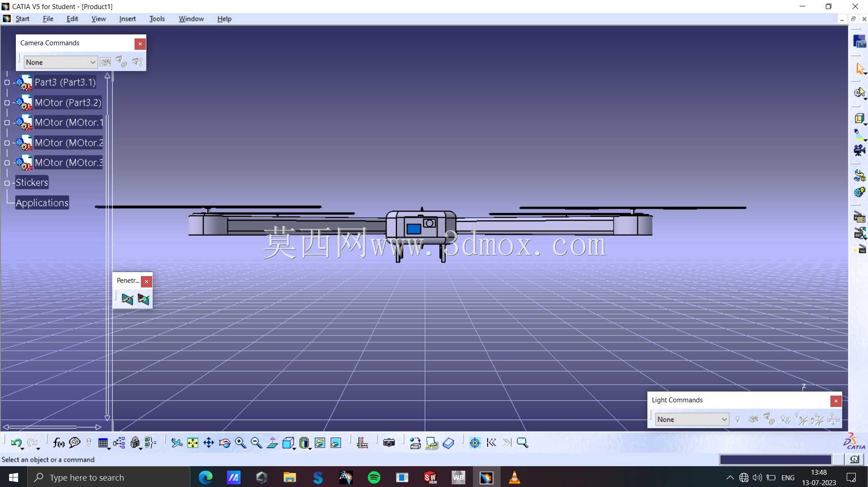868x487 pixels.
Task: Click the clapperboard render icon in right toolbar
Action: [859, 218]
